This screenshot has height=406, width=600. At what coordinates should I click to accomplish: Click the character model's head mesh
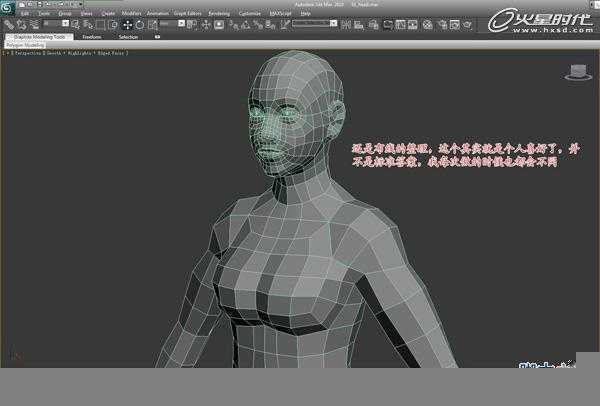[296, 112]
